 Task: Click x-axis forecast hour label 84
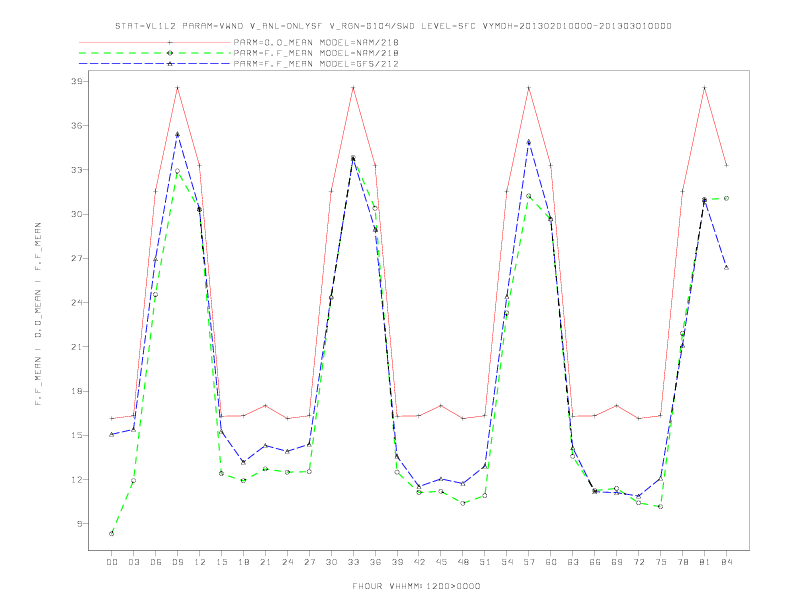(x=727, y=562)
